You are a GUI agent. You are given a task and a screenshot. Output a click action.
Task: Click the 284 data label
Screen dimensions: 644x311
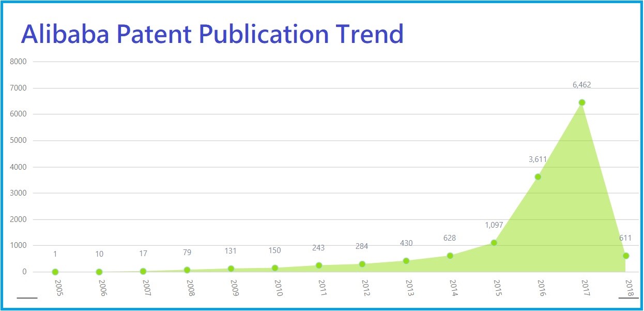point(362,246)
